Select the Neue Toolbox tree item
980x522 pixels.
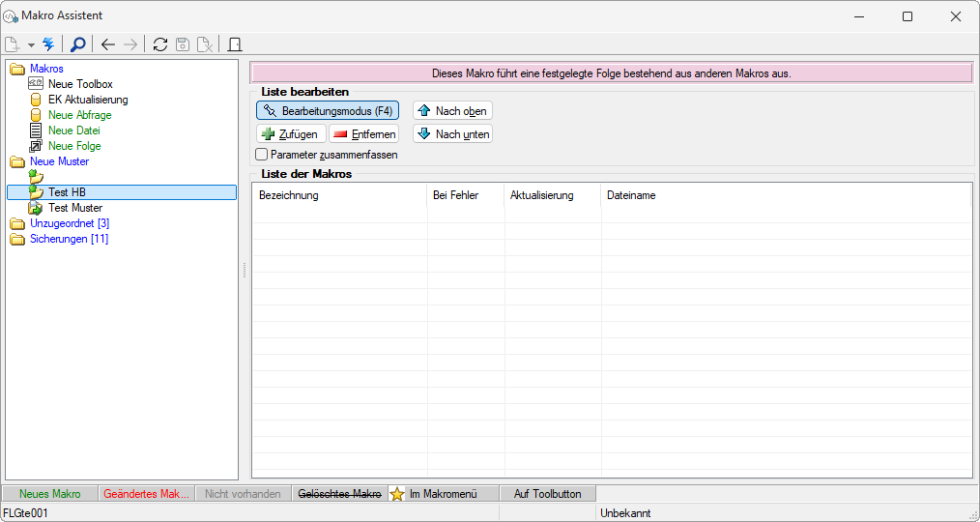(80, 84)
